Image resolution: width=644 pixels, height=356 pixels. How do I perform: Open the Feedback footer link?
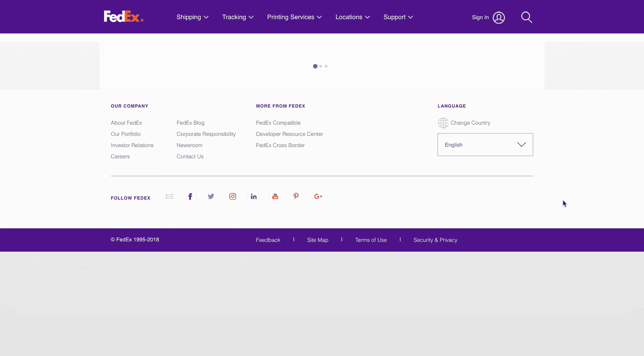point(268,240)
